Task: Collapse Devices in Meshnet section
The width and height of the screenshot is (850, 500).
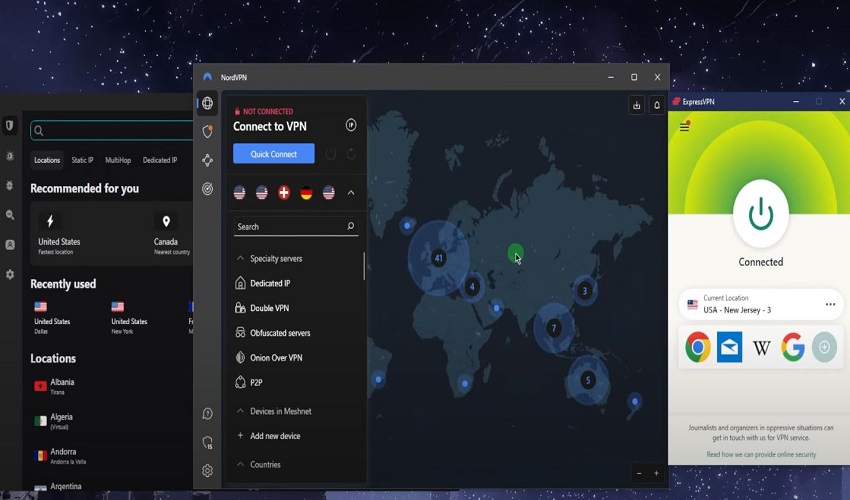Action: point(240,411)
